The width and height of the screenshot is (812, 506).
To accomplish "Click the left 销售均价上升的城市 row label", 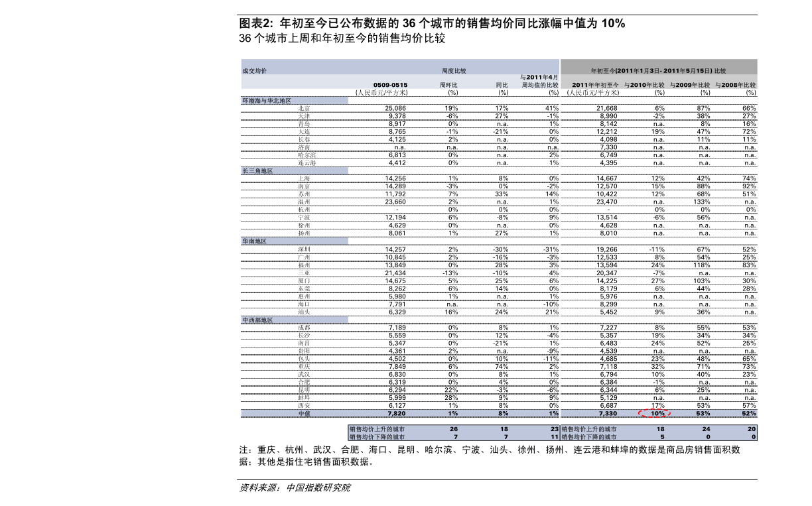I will [377, 430].
